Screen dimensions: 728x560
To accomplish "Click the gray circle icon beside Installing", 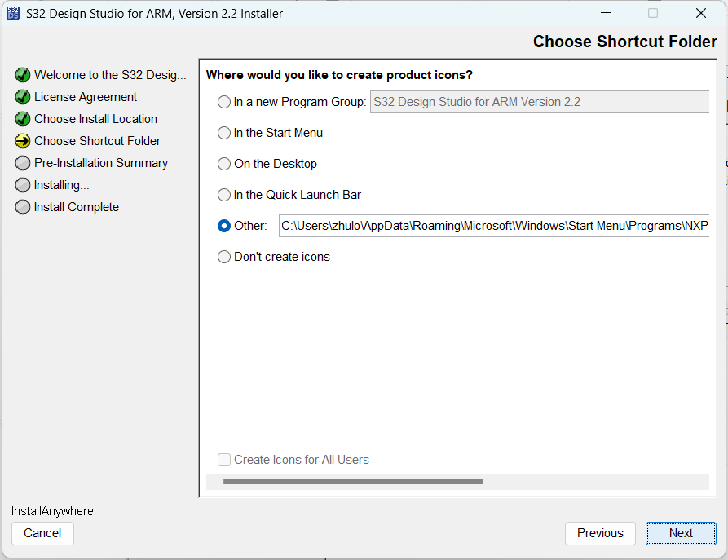I will [23, 185].
